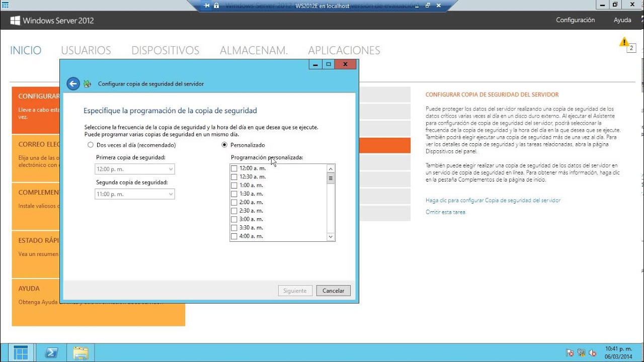This screenshot has width=644, height=362.
Task: Open the DISPOSITIVOS tab
Action: pyautogui.click(x=166, y=50)
